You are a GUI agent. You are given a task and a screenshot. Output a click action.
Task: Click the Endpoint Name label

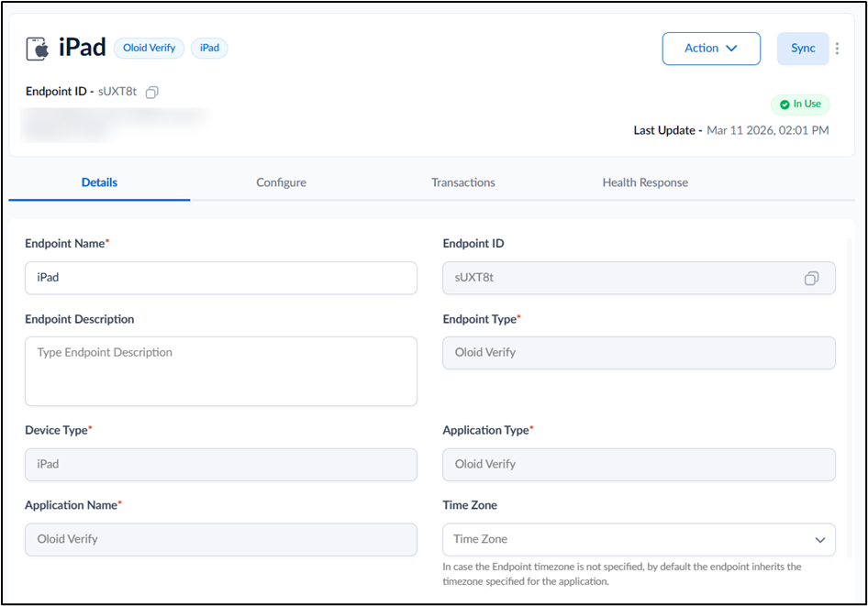tap(65, 243)
